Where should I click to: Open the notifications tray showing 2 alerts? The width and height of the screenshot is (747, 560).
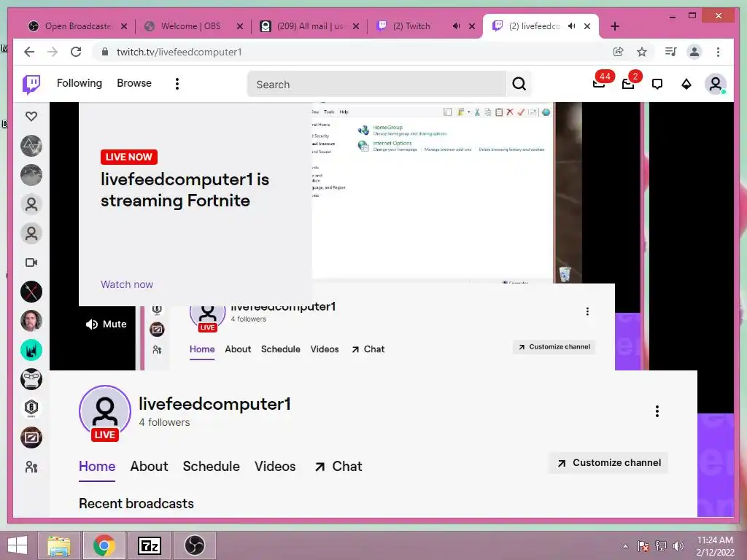[629, 83]
